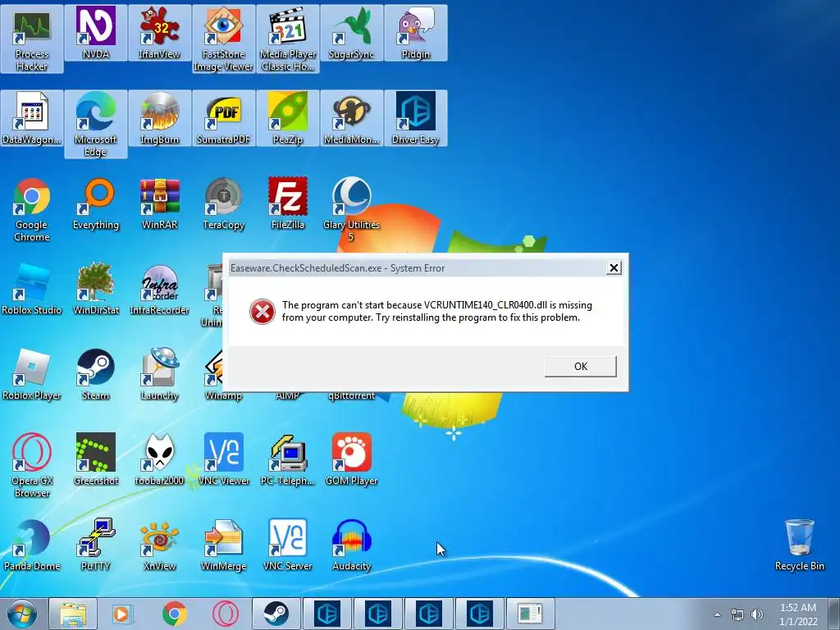This screenshot has width=840, height=630.
Task: Open SumatraPDF shortcut
Action: 223,118
